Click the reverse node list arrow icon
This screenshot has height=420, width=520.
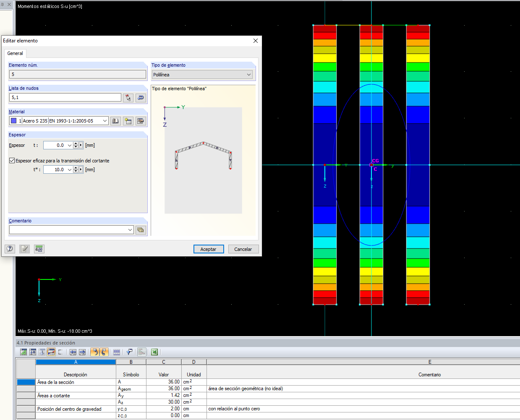pyautogui.click(x=141, y=98)
